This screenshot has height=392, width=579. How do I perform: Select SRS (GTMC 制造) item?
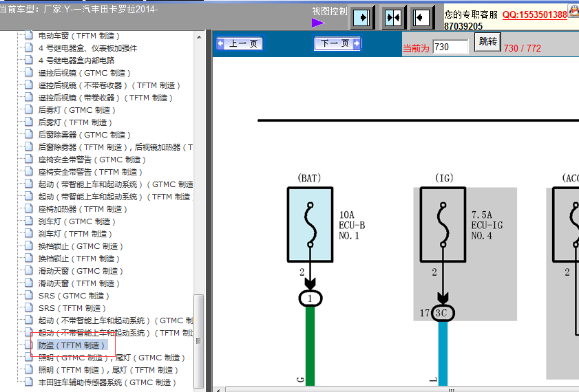pyautogui.click(x=74, y=296)
